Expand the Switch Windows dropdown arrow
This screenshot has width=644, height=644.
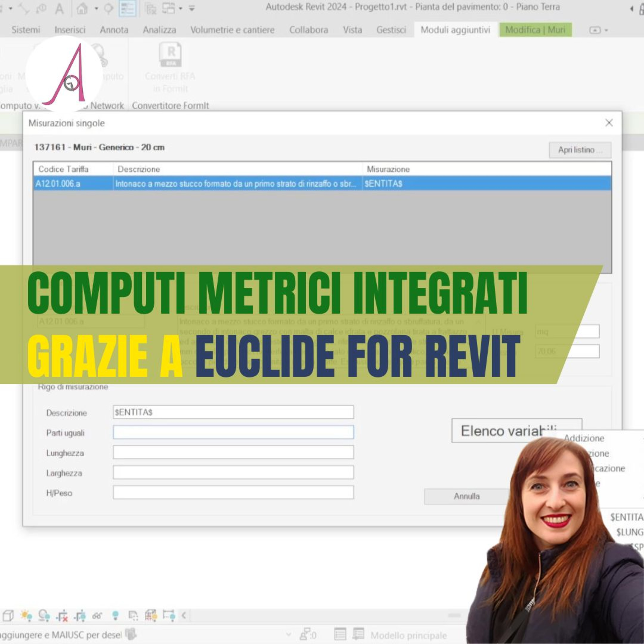pos(181,9)
